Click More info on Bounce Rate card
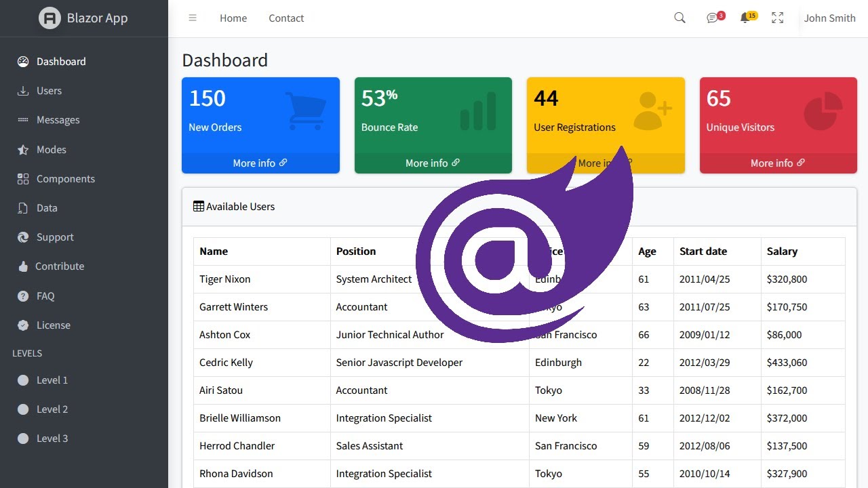The height and width of the screenshot is (488, 868). (x=433, y=163)
